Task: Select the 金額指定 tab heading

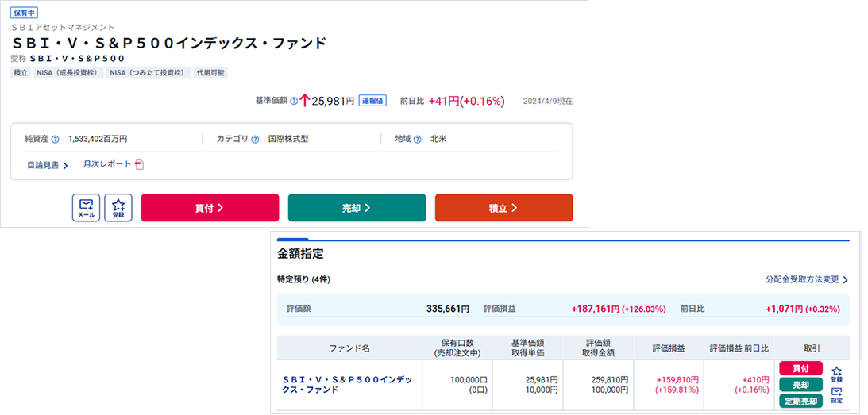Action: [301, 255]
